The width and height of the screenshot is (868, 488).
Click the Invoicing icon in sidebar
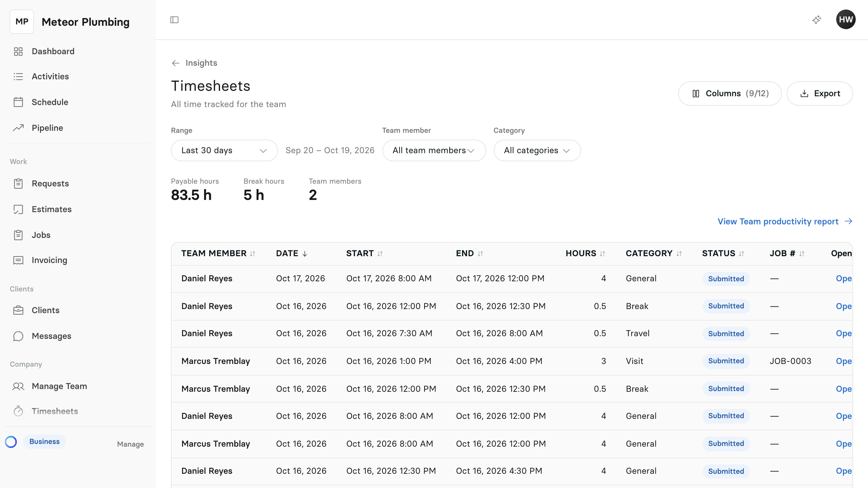18,260
